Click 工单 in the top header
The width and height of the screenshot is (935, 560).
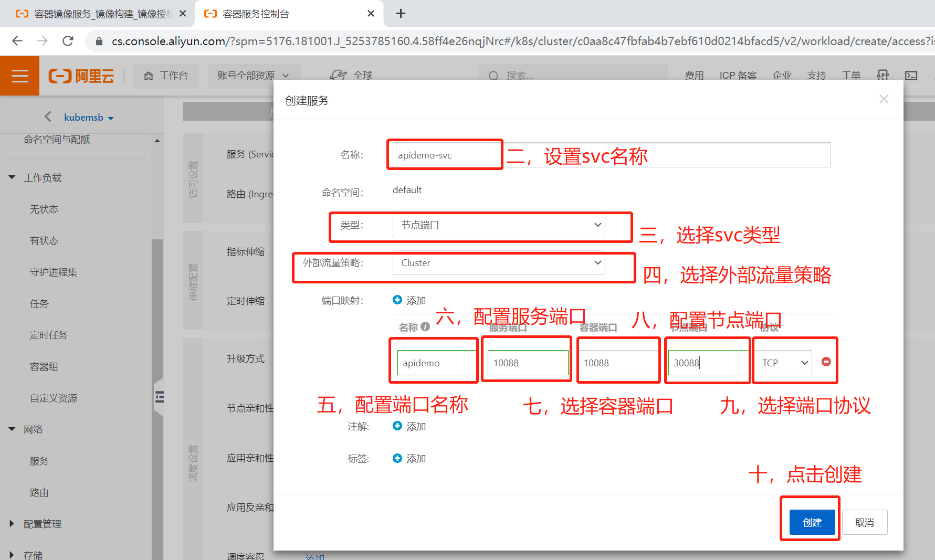(x=851, y=76)
